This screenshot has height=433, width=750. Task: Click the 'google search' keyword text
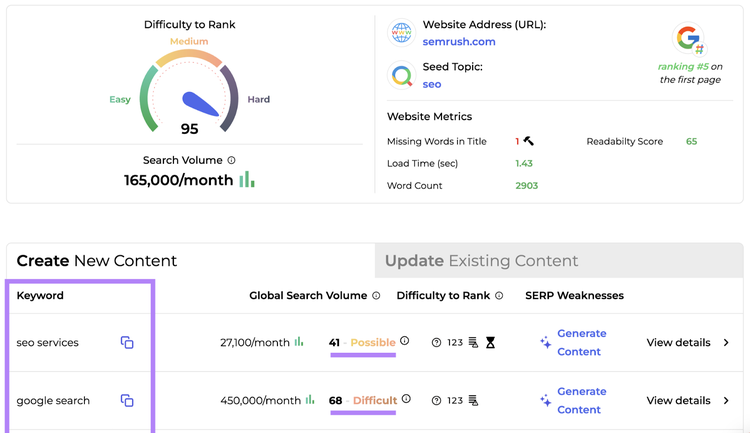[53, 400]
